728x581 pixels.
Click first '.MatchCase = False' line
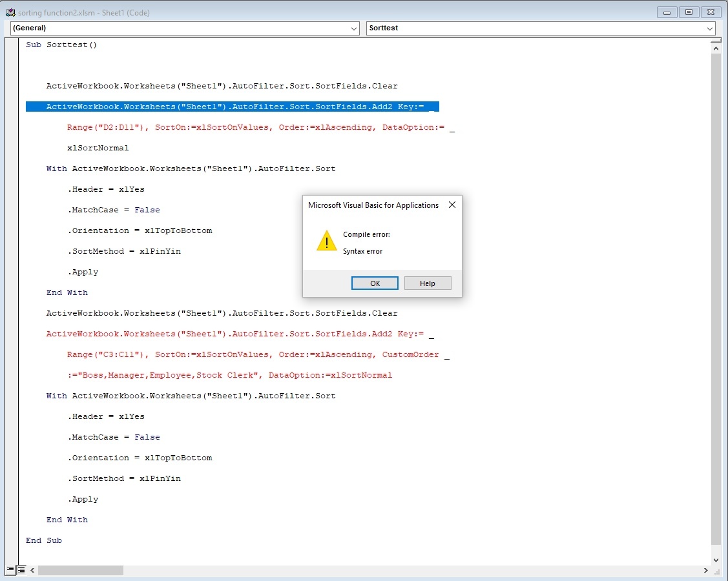[x=114, y=210]
